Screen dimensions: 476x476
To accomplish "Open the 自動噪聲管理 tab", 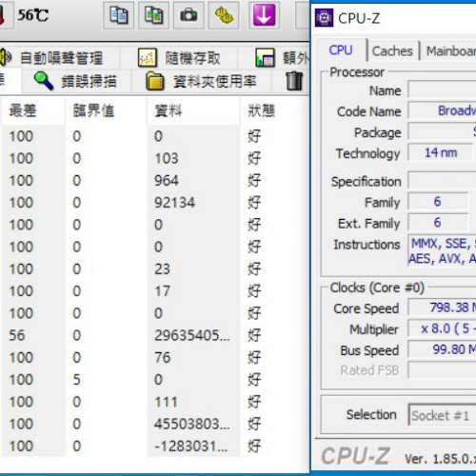I will click(61, 58).
